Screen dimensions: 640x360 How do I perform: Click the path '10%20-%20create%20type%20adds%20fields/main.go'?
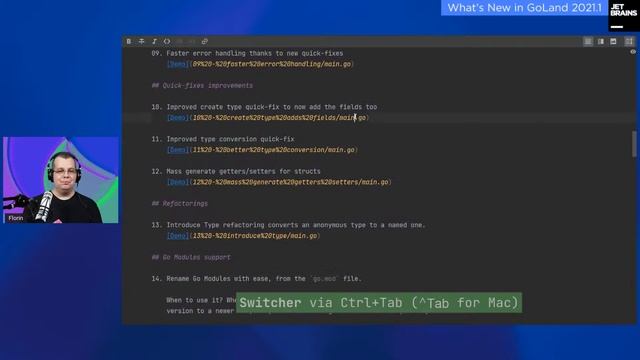[x=279, y=118]
